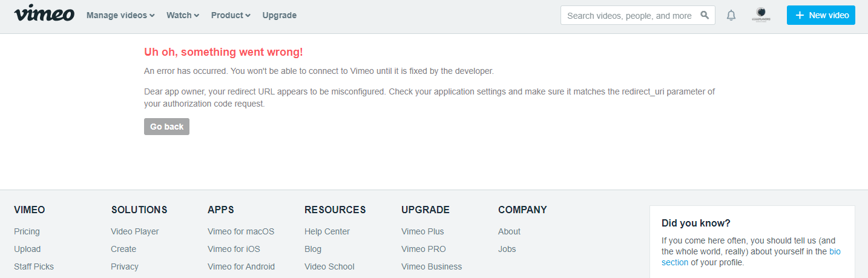
Task: Expand the Watch dropdown menu
Action: coord(183,15)
